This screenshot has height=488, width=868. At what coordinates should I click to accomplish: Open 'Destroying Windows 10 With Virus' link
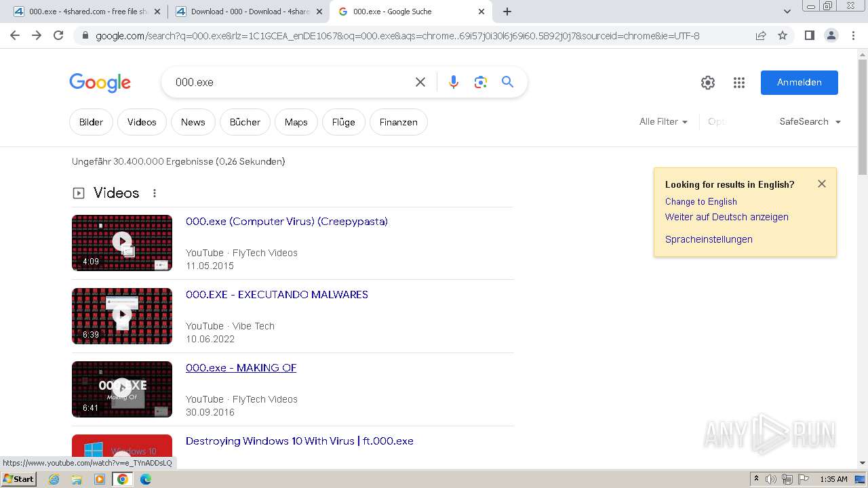pyautogui.click(x=299, y=441)
